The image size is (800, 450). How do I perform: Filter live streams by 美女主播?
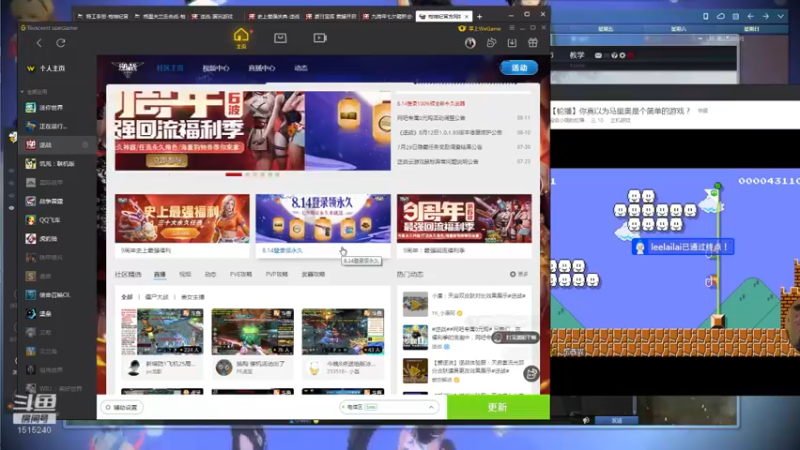(193, 297)
